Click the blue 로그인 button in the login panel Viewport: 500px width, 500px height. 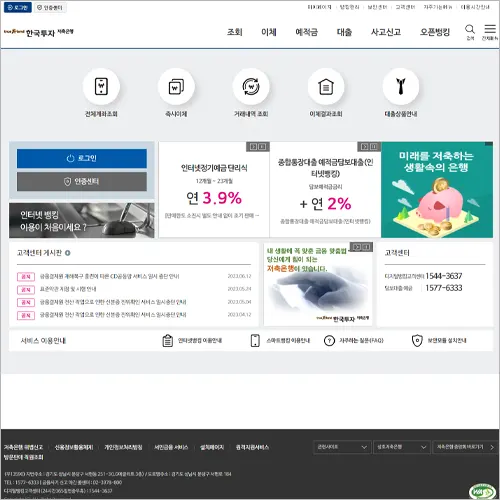click(82, 158)
